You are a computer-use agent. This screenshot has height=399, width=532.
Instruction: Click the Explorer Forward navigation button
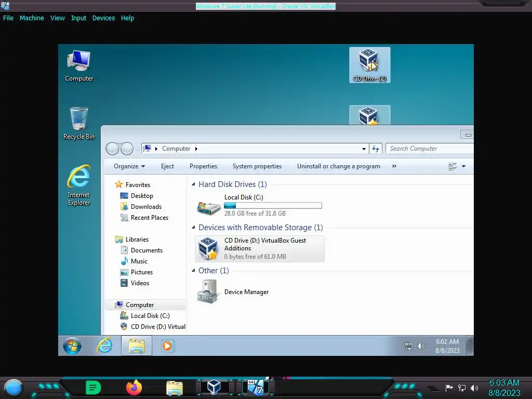click(x=127, y=148)
